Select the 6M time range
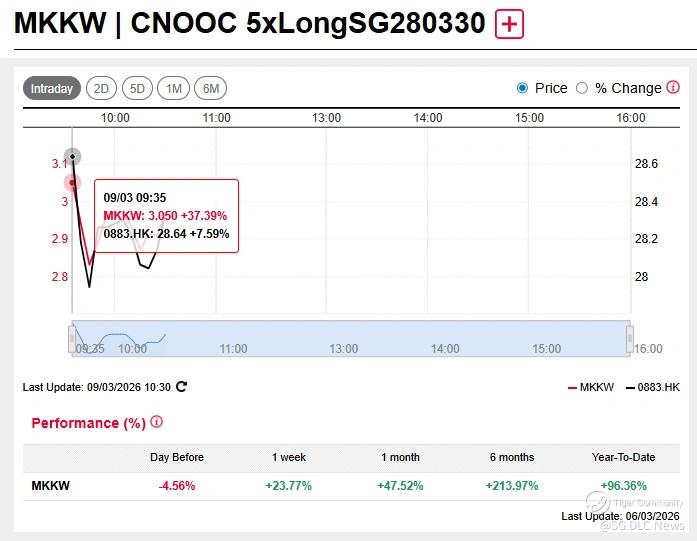697x541 pixels. click(x=210, y=89)
